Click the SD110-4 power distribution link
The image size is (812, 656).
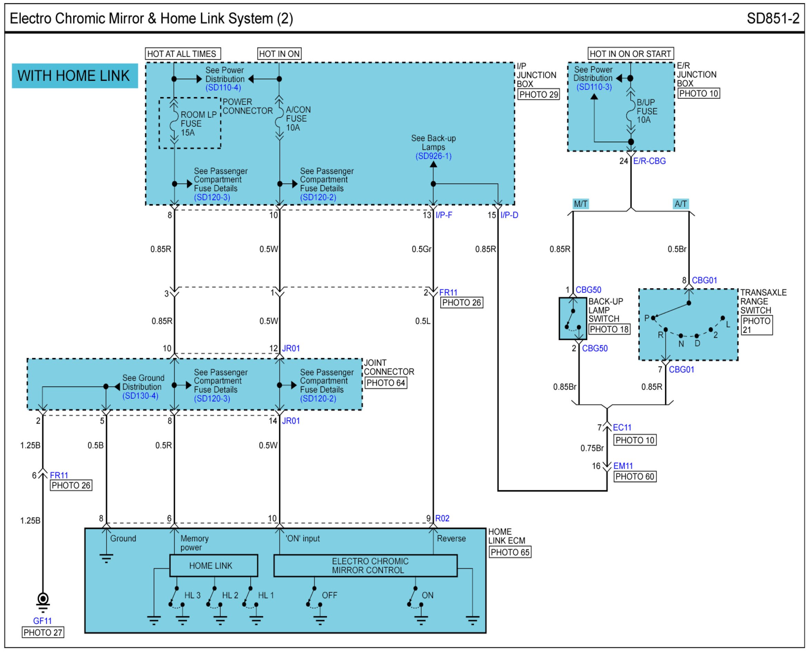pos(223,88)
